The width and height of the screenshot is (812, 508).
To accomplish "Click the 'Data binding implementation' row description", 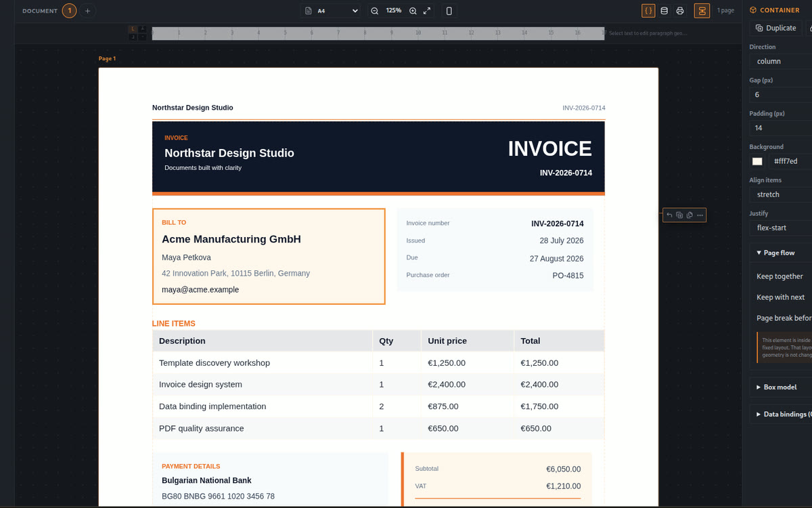I will pyautogui.click(x=212, y=406).
